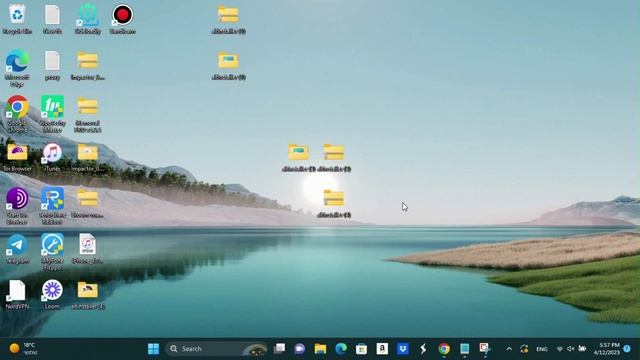Viewport: 640px width, 360px height.
Task: Open Dropbox from the taskbar
Action: click(403, 349)
